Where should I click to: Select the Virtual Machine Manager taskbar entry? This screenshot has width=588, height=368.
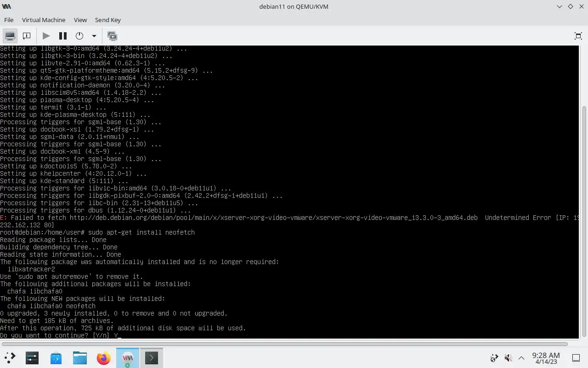pos(128,357)
